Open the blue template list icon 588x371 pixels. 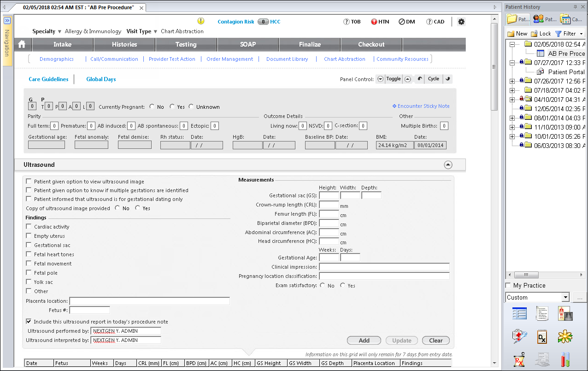[519, 313]
